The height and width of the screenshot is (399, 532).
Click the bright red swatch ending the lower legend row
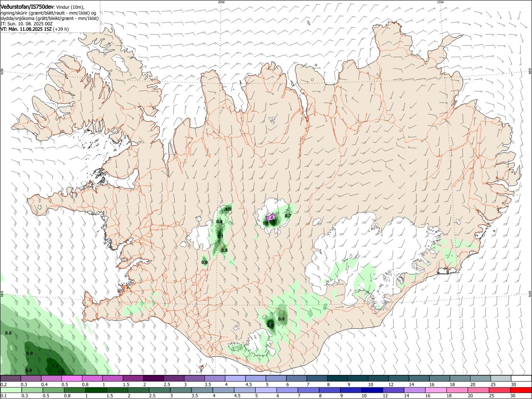[521, 390]
